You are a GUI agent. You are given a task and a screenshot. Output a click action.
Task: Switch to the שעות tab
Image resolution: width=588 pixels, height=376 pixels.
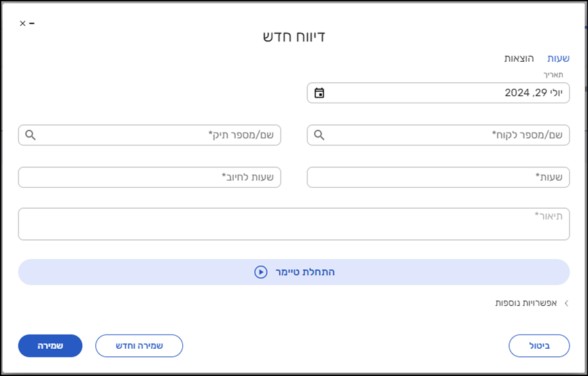pyautogui.click(x=558, y=58)
